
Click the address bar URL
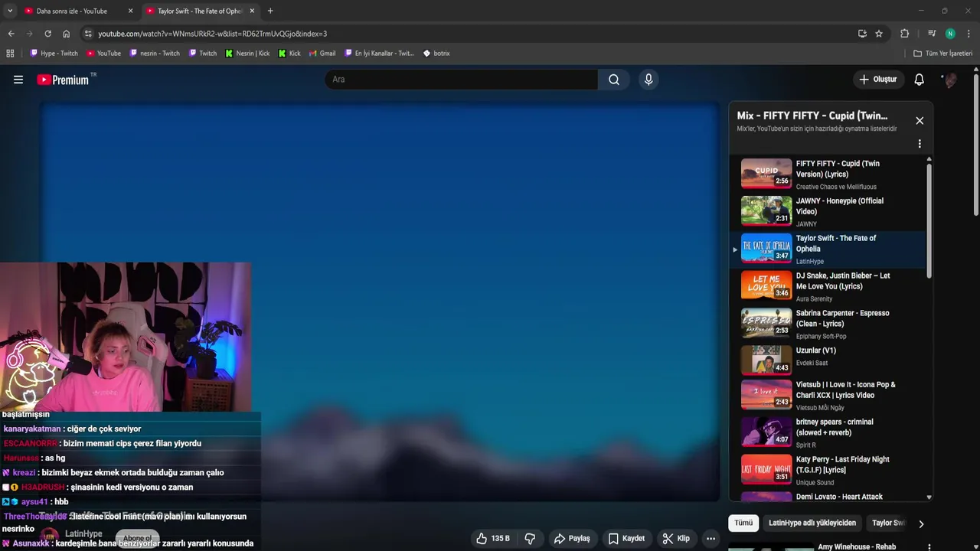click(212, 34)
